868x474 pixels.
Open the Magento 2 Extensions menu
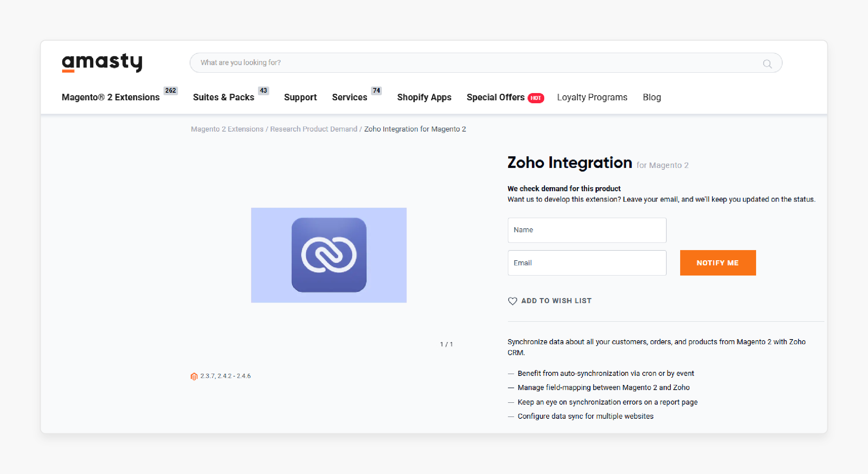(110, 97)
